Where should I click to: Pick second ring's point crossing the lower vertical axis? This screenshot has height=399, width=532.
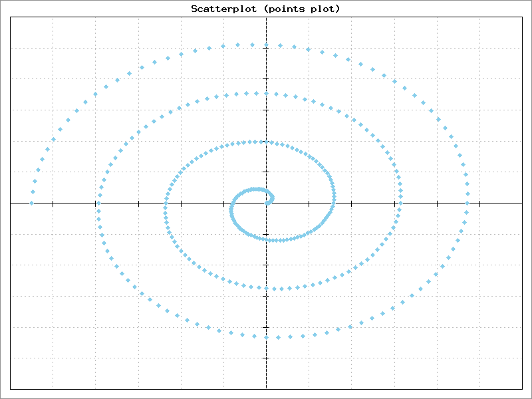[267, 289]
